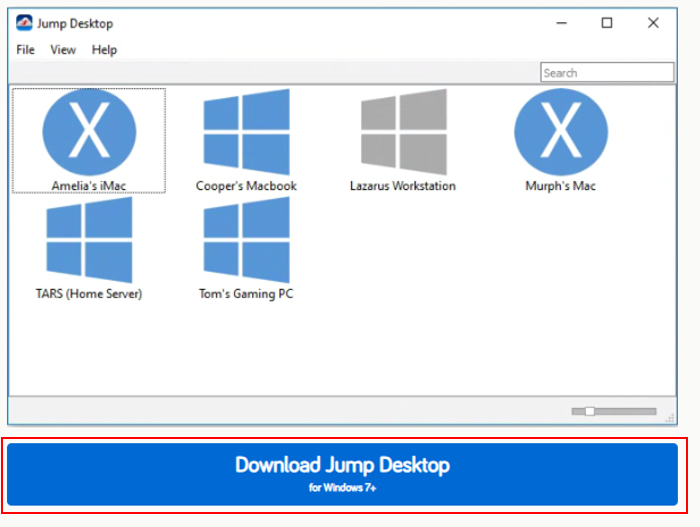Open the File menu
The height and width of the screenshot is (527, 700).
(x=25, y=50)
